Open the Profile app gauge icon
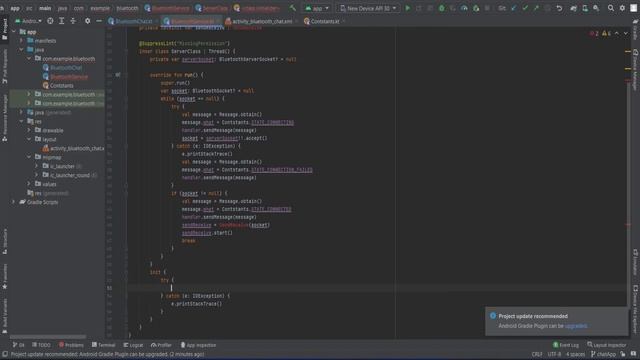The width and height of the screenshot is (640, 360). (464, 8)
